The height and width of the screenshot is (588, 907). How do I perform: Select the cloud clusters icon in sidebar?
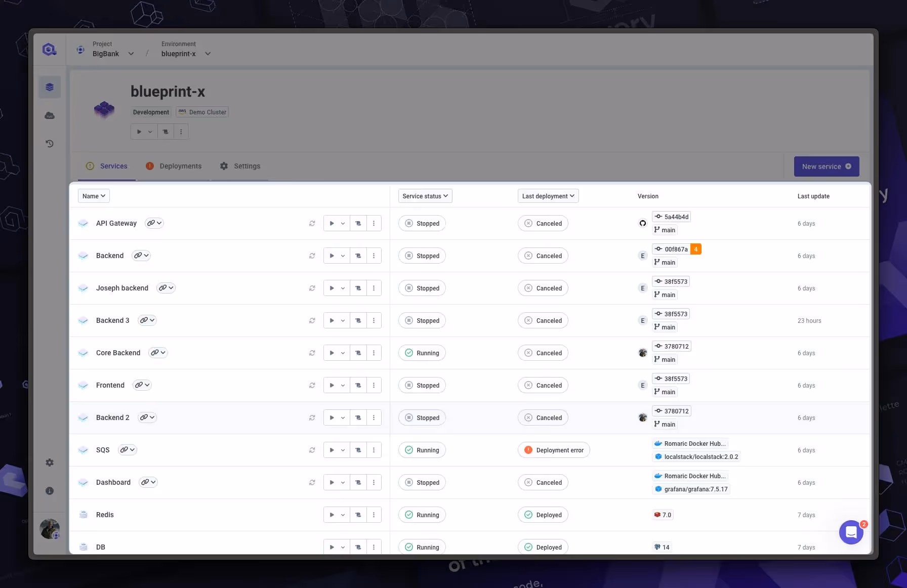coord(49,115)
